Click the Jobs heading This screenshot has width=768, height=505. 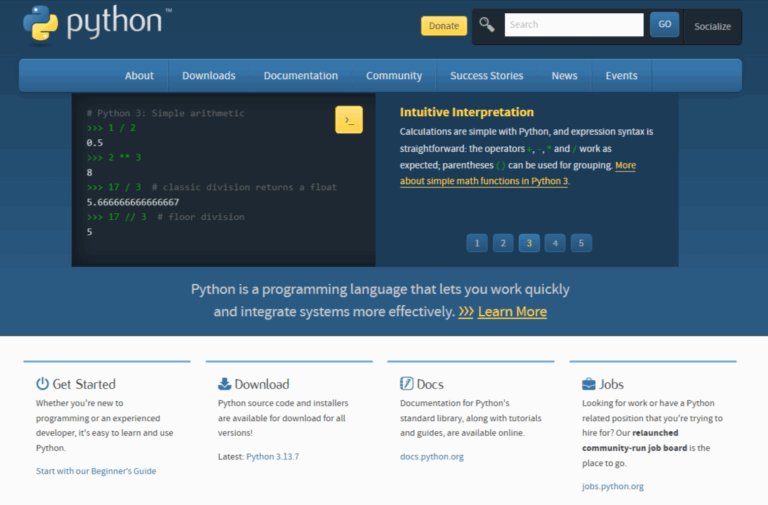611,384
